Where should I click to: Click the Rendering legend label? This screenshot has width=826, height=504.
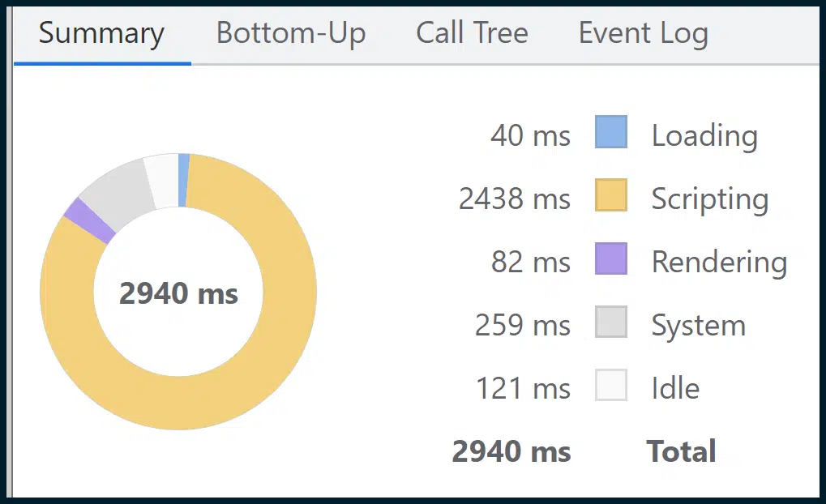pos(719,262)
